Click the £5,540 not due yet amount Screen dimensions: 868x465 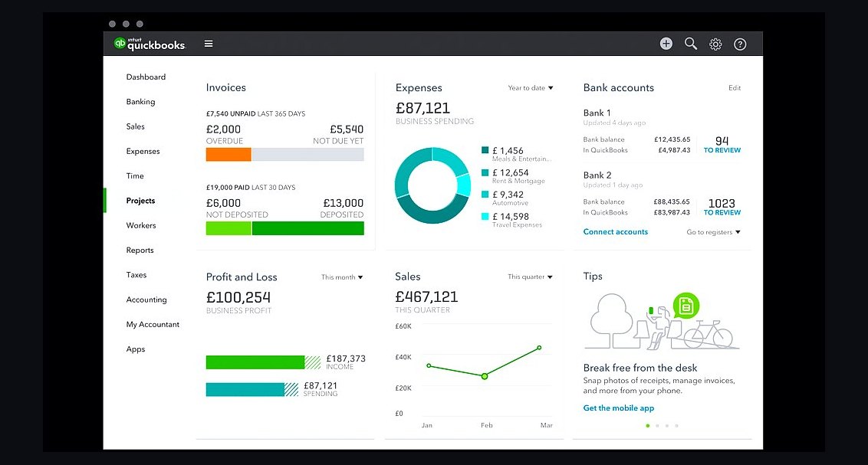point(347,129)
